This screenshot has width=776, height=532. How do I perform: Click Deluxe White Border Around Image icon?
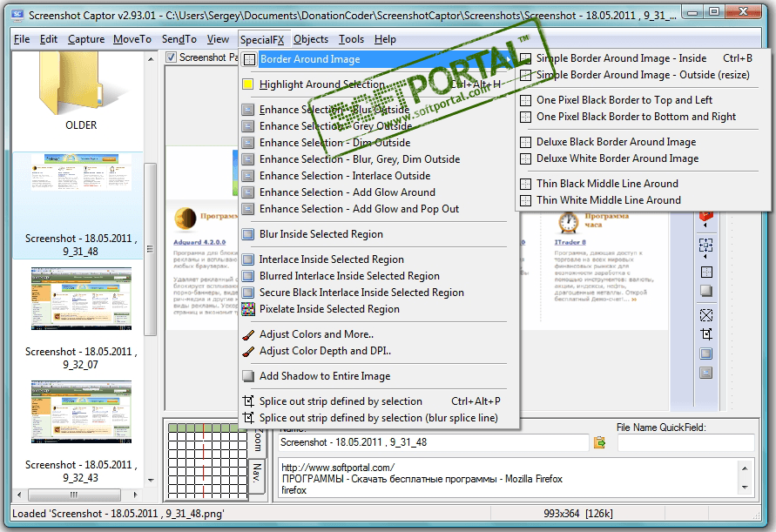tap(525, 158)
